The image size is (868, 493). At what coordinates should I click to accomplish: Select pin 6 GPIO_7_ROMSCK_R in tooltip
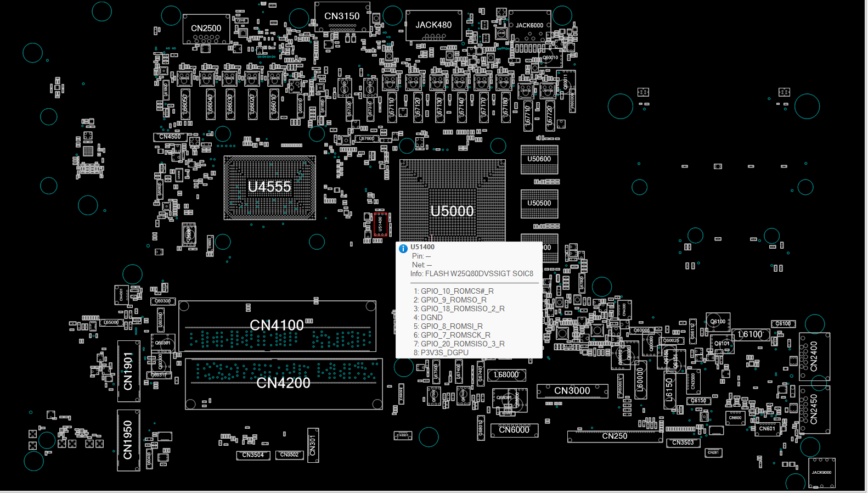[x=452, y=335]
